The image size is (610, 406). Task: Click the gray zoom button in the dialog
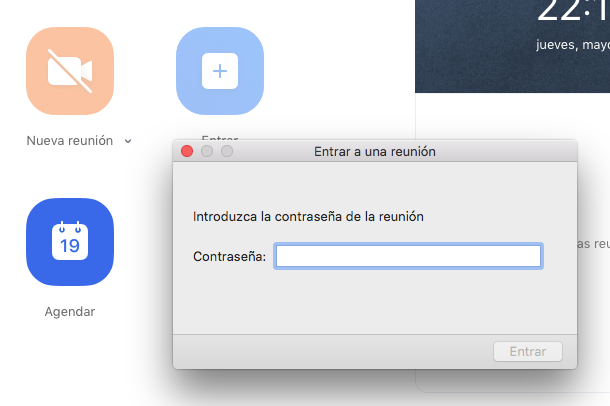point(226,152)
